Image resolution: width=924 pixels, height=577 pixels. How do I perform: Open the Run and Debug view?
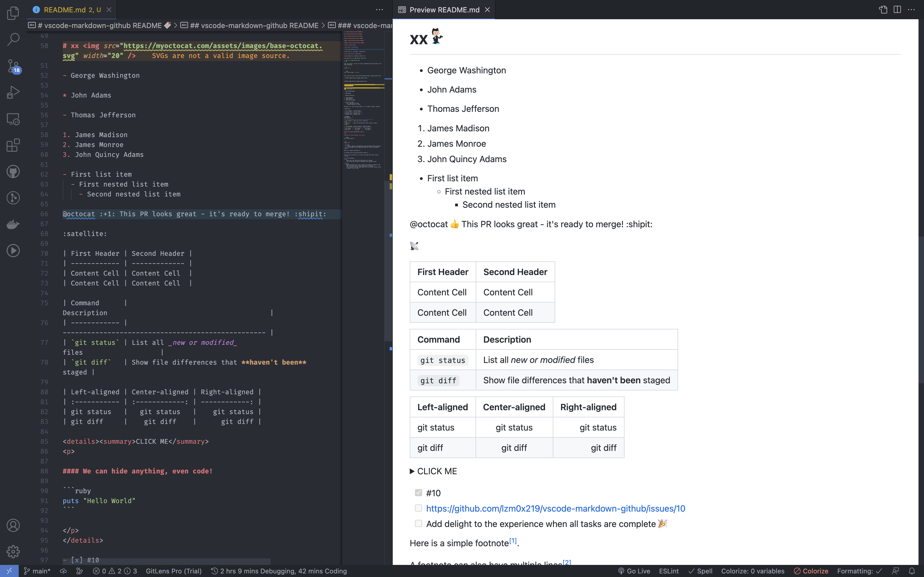(13, 91)
